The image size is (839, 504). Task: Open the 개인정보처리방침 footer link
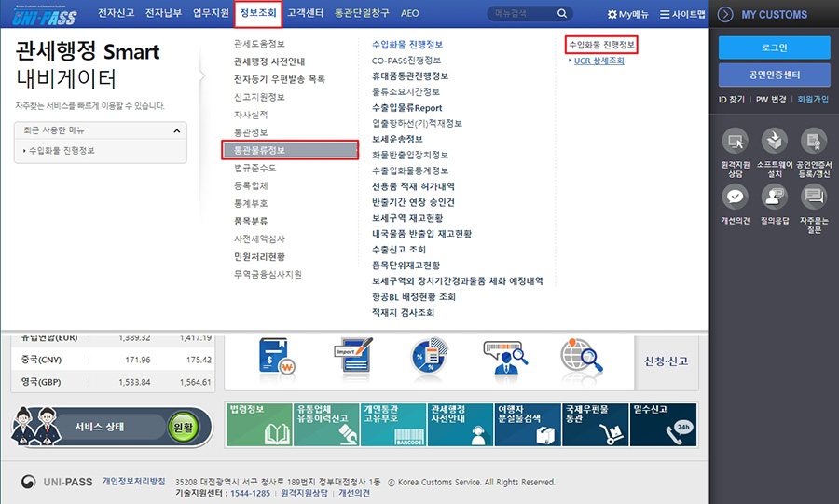coord(133,481)
